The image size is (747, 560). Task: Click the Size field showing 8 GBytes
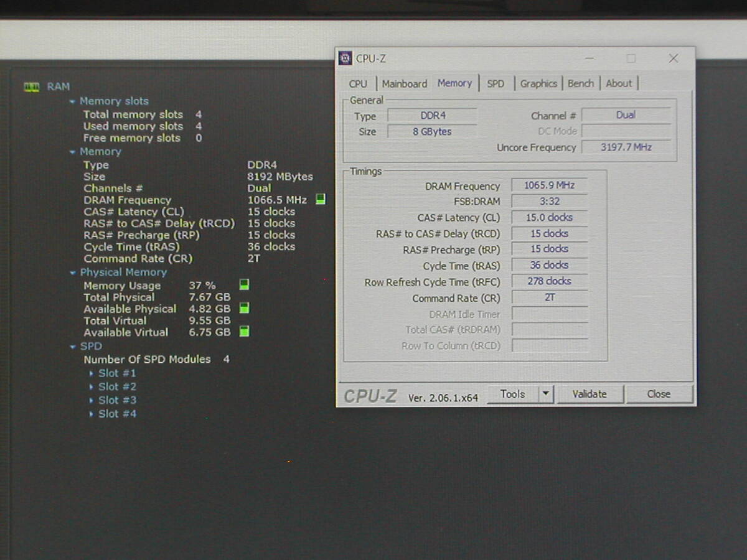[x=433, y=132]
